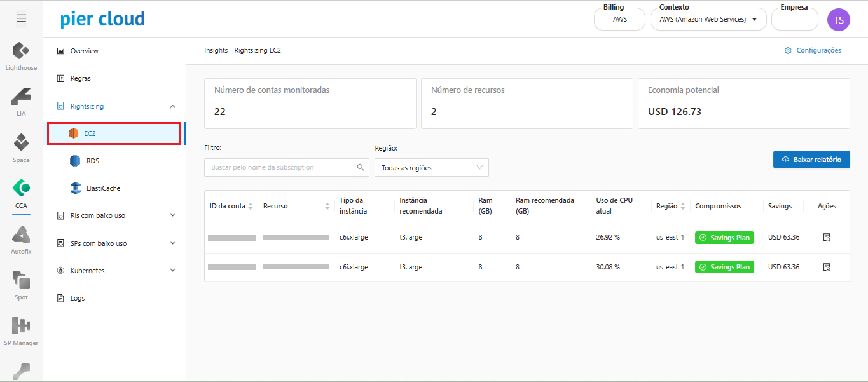
Task: View details icon for 30.08% CPU row
Action: coord(826,268)
